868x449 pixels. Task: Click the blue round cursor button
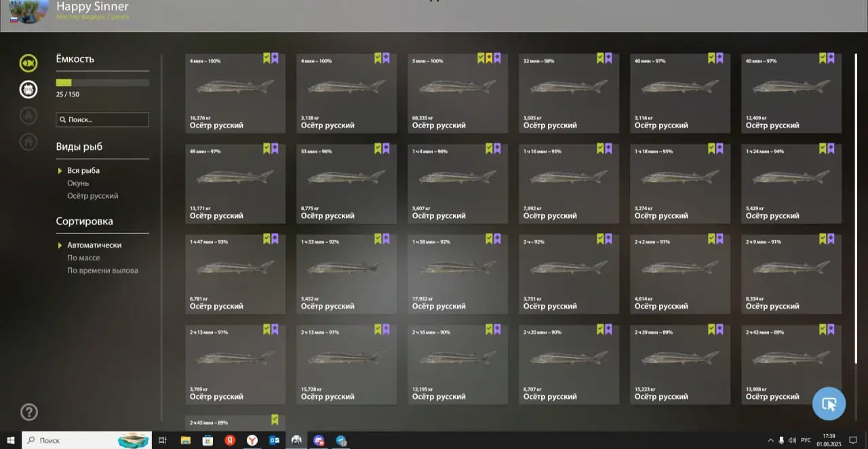829,404
